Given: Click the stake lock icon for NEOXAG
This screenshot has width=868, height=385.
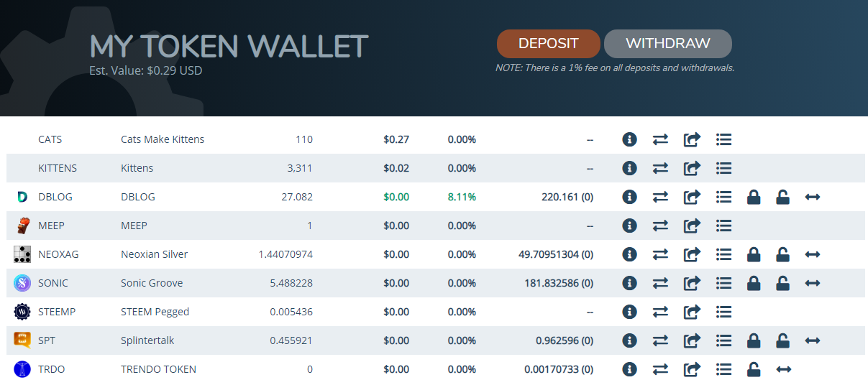Looking at the screenshot, I should click(754, 254).
